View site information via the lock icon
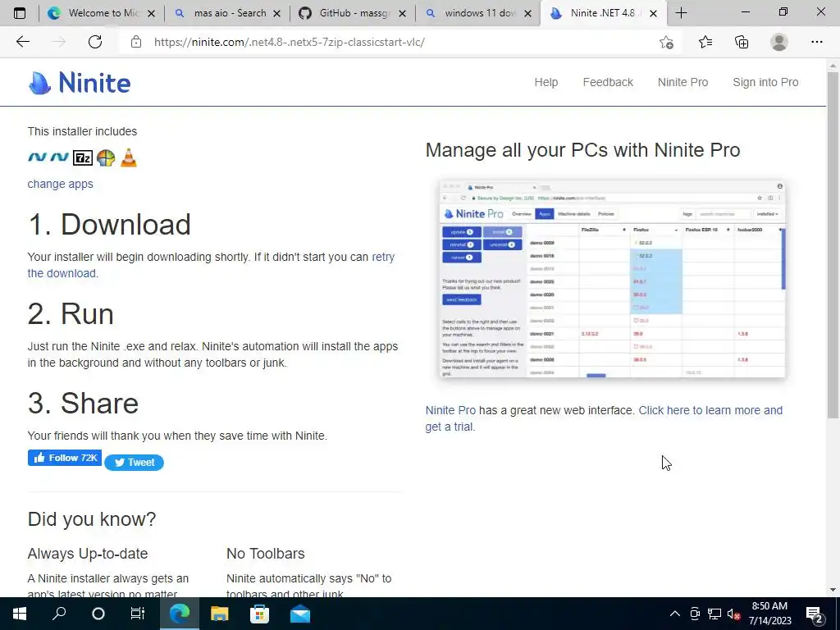Image resolution: width=840 pixels, height=630 pixels. click(136, 42)
